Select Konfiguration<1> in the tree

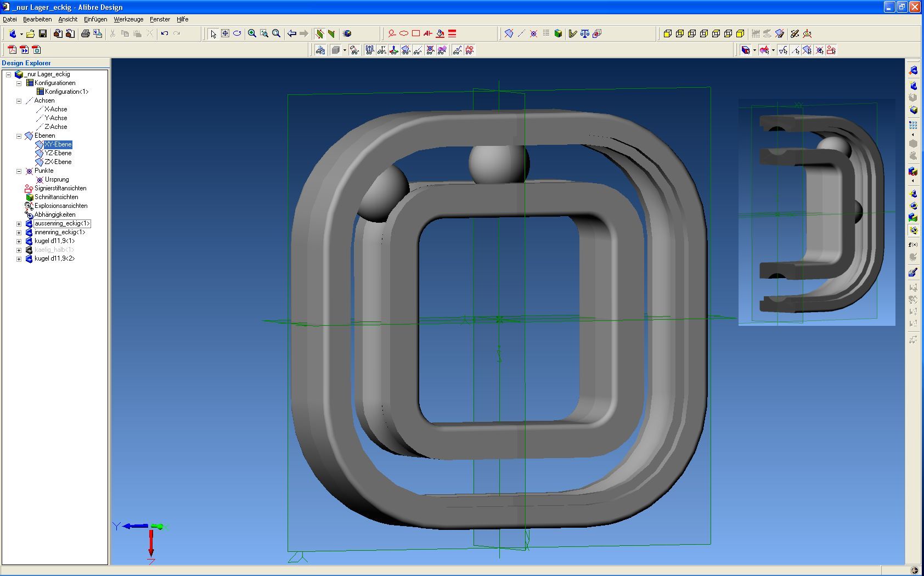[x=66, y=92]
